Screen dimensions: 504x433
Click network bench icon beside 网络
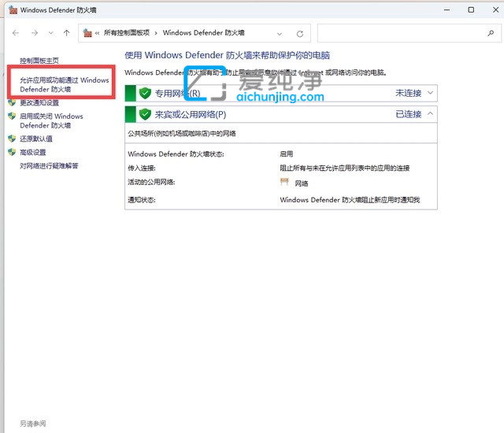click(284, 182)
